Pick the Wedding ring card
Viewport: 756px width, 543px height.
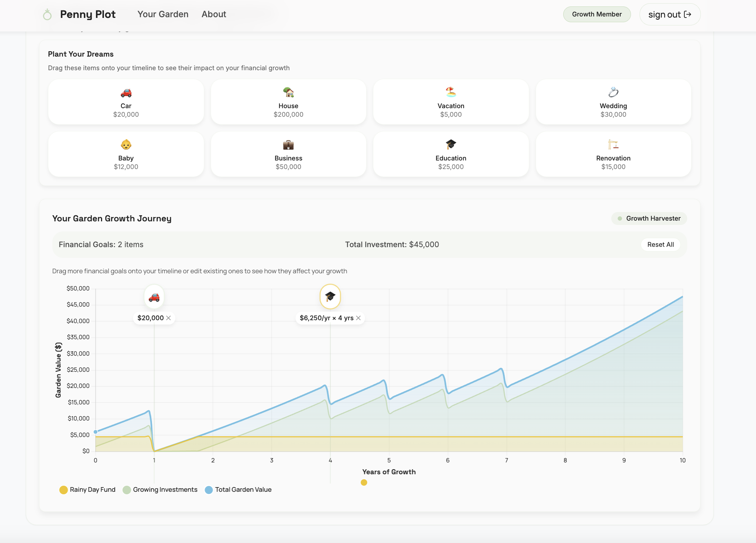click(x=613, y=102)
